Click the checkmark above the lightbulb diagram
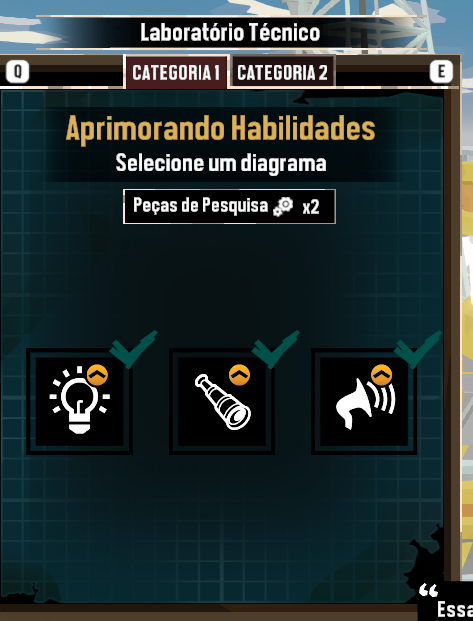This screenshot has height=621, width=473. point(133,349)
